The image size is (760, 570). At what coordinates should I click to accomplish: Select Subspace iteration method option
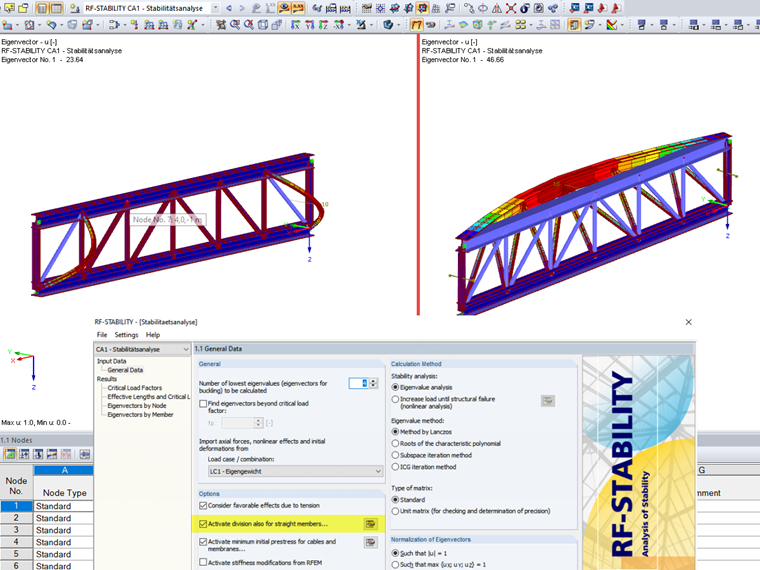395,455
